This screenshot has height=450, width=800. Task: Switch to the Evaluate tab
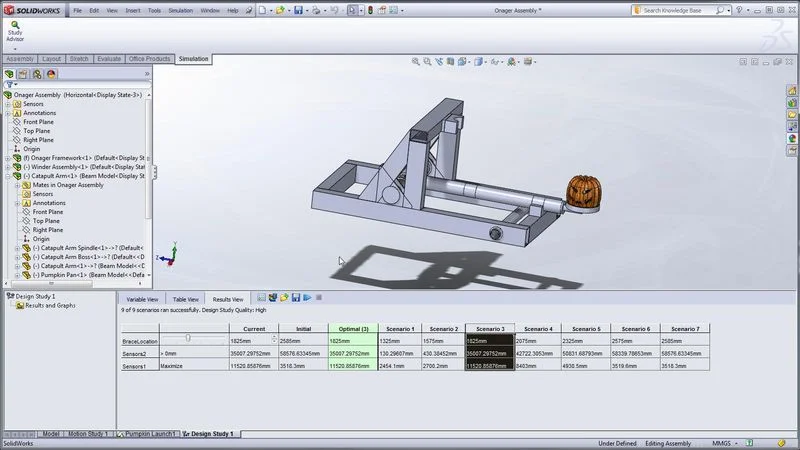point(110,59)
